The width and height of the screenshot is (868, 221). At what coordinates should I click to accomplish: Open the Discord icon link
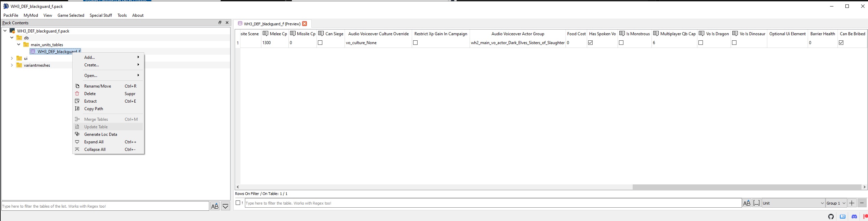[x=854, y=217]
